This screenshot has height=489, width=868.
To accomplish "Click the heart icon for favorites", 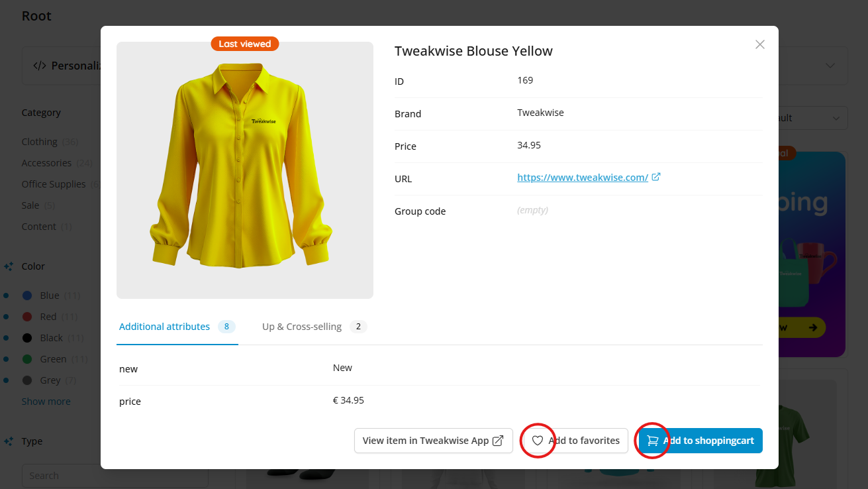I will (538, 441).
